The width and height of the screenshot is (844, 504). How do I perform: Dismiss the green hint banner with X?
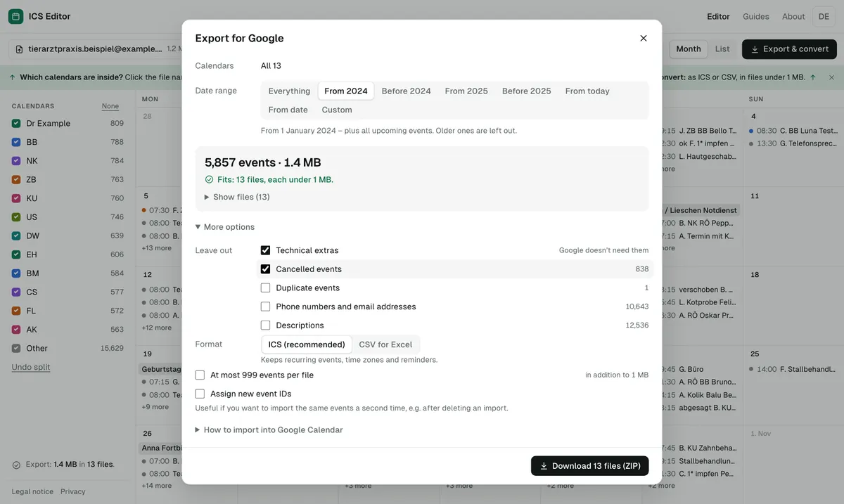click(831, 77)
